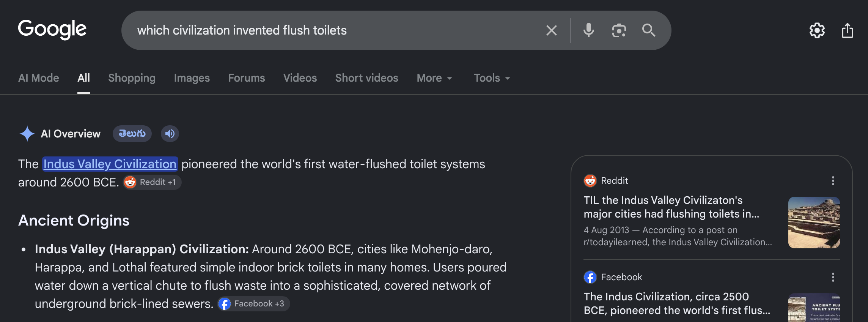This screenshot has height=322, width=868.
Task: Expand the Tools dropdown
Action: coord(492,78)
